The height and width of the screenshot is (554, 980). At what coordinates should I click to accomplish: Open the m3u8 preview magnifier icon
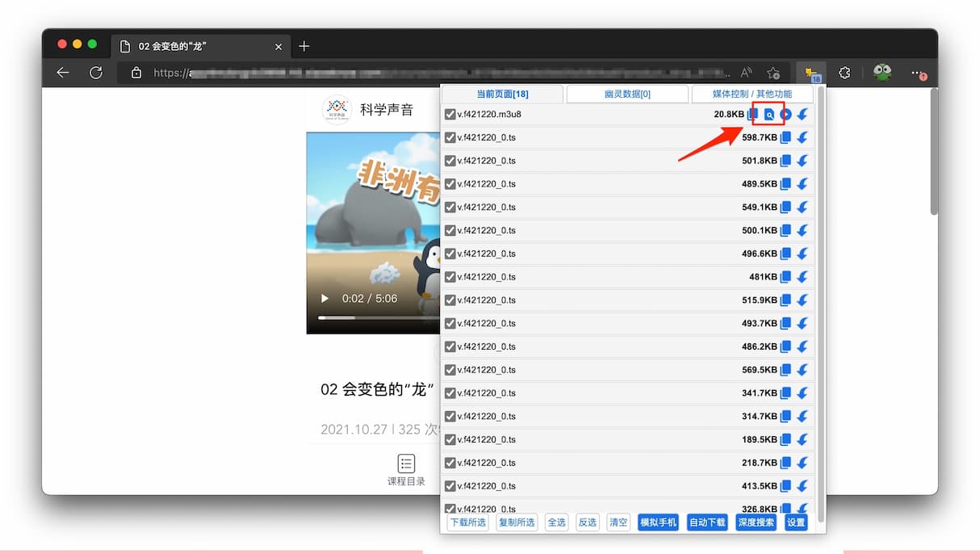769,114
